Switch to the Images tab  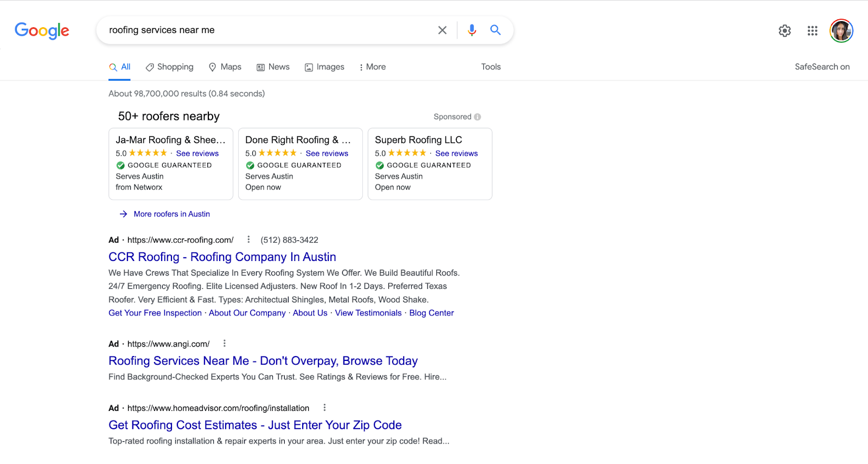coord(324,67)
